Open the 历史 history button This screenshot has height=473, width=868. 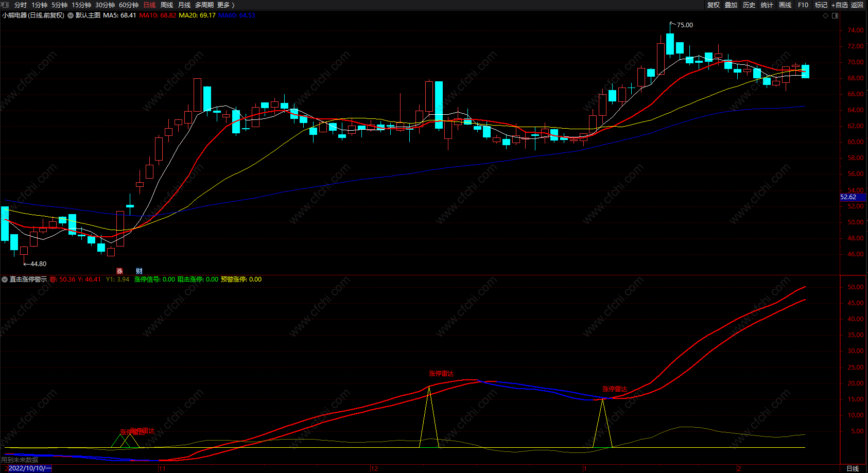tap(749, 5)
